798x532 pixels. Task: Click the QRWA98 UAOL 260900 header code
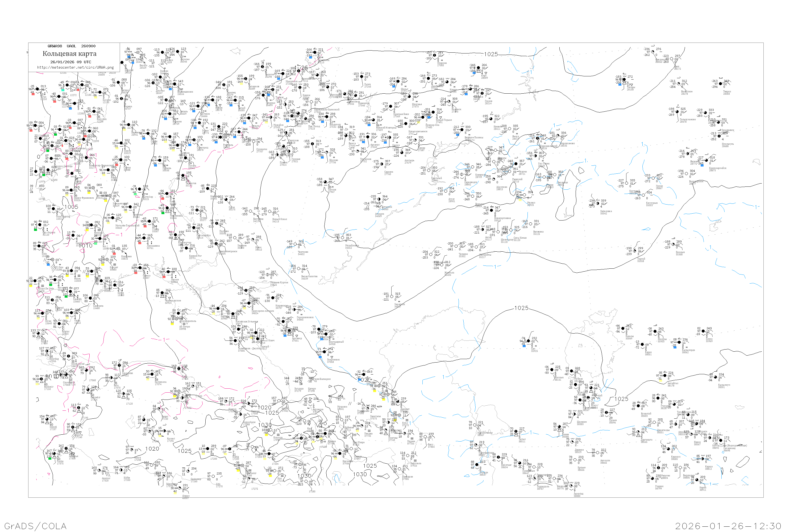click(72, 46)
